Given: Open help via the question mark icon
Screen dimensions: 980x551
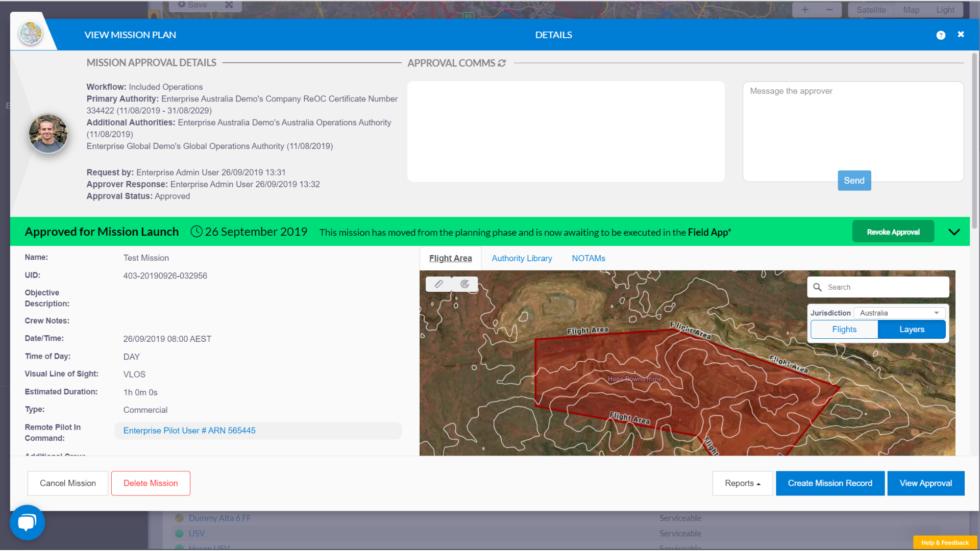Looking at the screenshot, I should 941,35.
